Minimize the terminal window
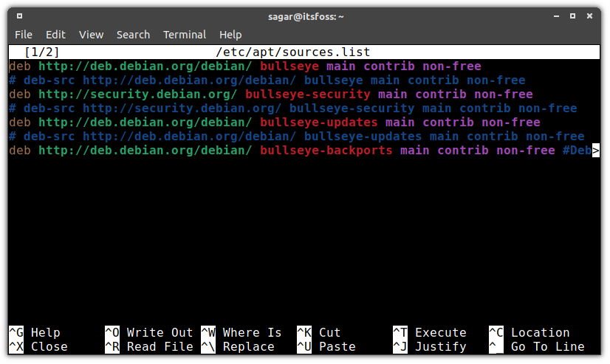Viewport: 610px width, 364px height. click(556, 16)
